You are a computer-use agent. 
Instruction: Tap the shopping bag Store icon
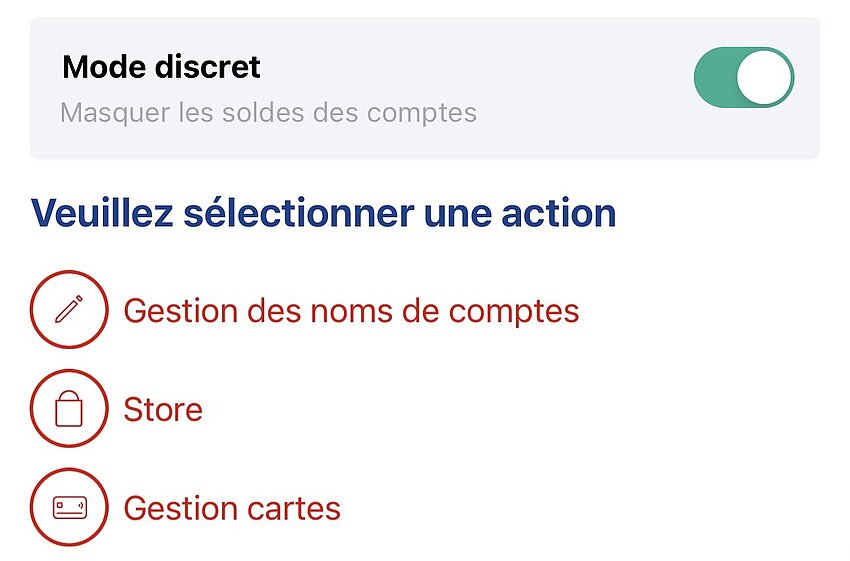click(69, 409)
